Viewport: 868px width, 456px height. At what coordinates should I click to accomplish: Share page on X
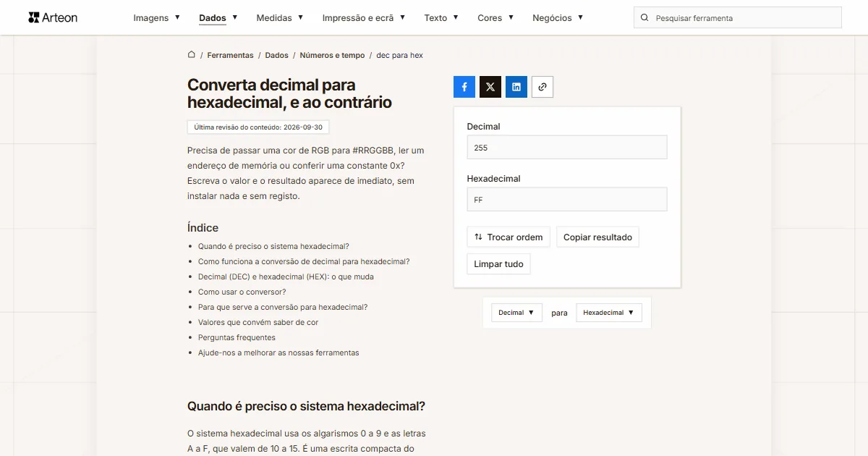[490, 87]
